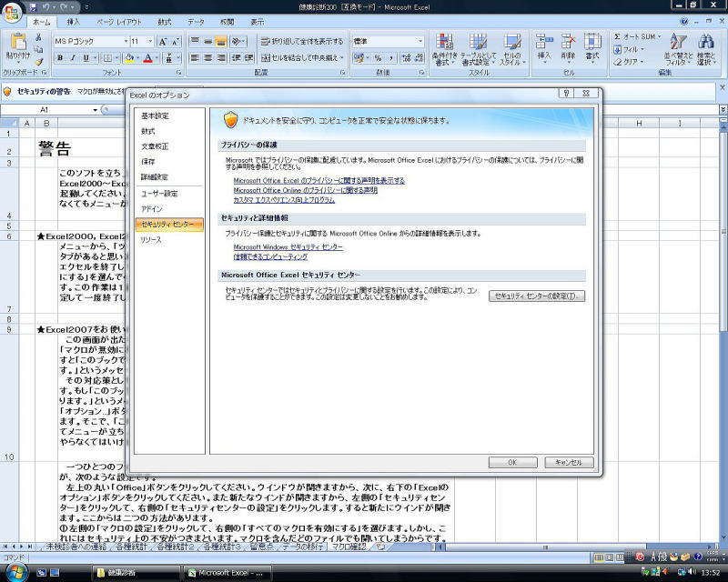
Task: Apply the yellow fill color bucket
Action: pyautogui.click(x=129, y=58)
